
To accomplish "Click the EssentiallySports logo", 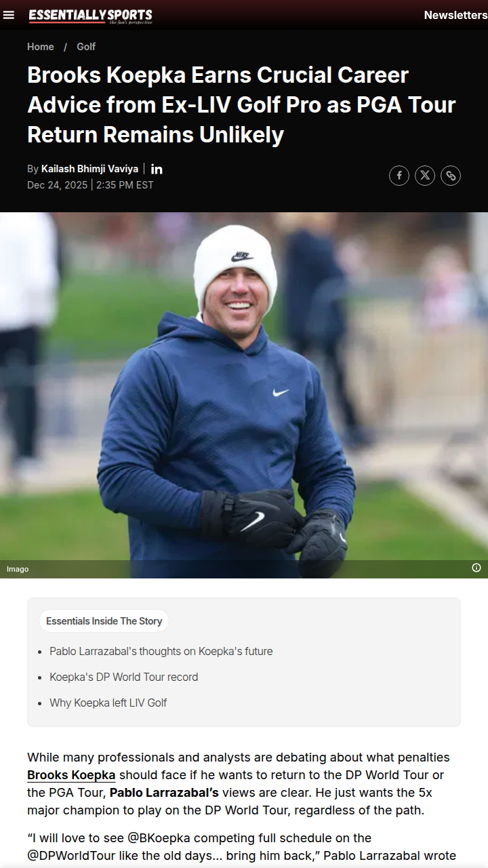I will pyautogui.click(x=91, y=16).
